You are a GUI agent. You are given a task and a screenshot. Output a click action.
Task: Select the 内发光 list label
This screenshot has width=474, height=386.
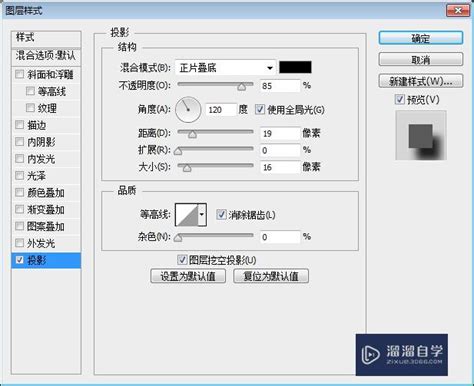(x=41, y=159)
